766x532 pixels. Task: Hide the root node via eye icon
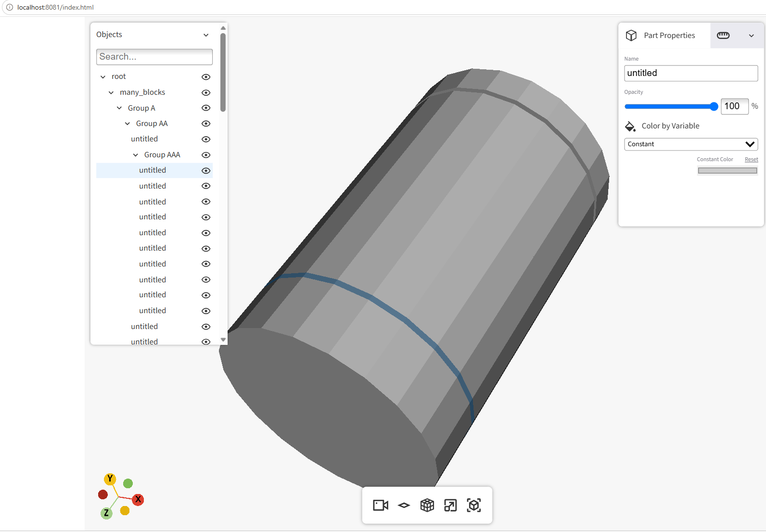click(206, 77)
